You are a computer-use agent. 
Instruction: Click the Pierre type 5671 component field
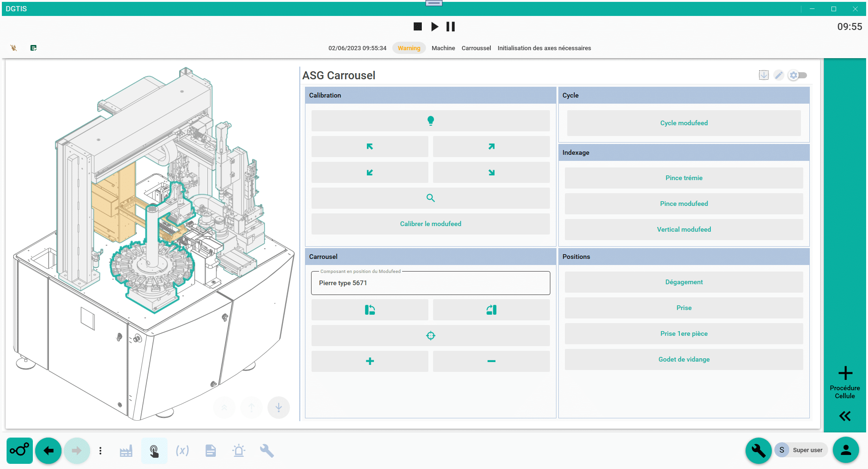[430, 283]
